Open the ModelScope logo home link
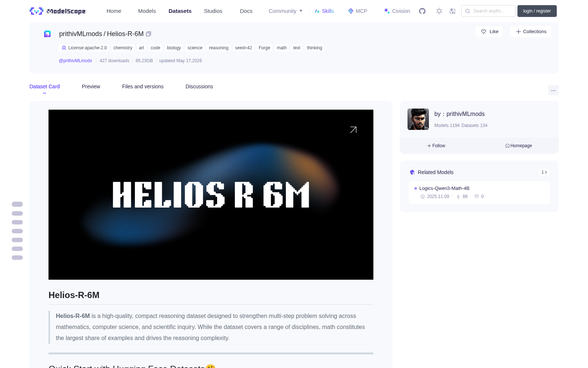 pos(57,11)
